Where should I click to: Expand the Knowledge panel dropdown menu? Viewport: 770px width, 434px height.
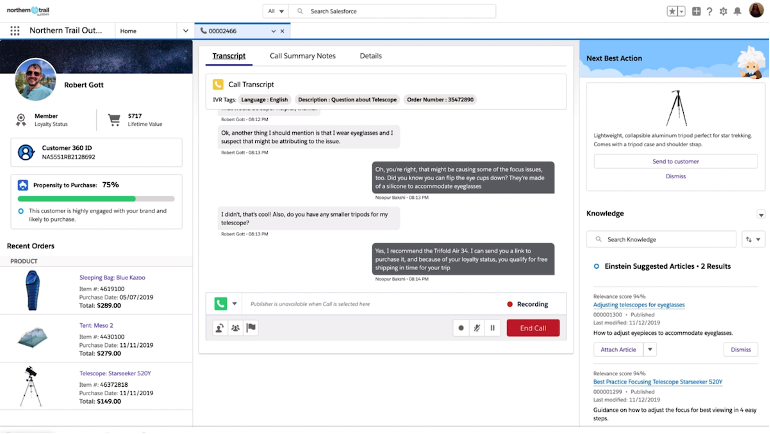point(759,214)
